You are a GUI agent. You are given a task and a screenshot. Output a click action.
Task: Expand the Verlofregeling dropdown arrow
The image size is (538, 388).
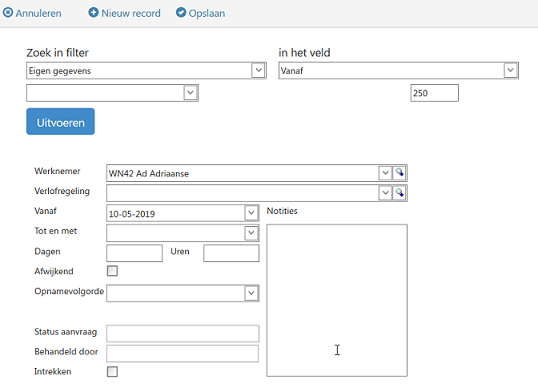[x=385, y=193]
